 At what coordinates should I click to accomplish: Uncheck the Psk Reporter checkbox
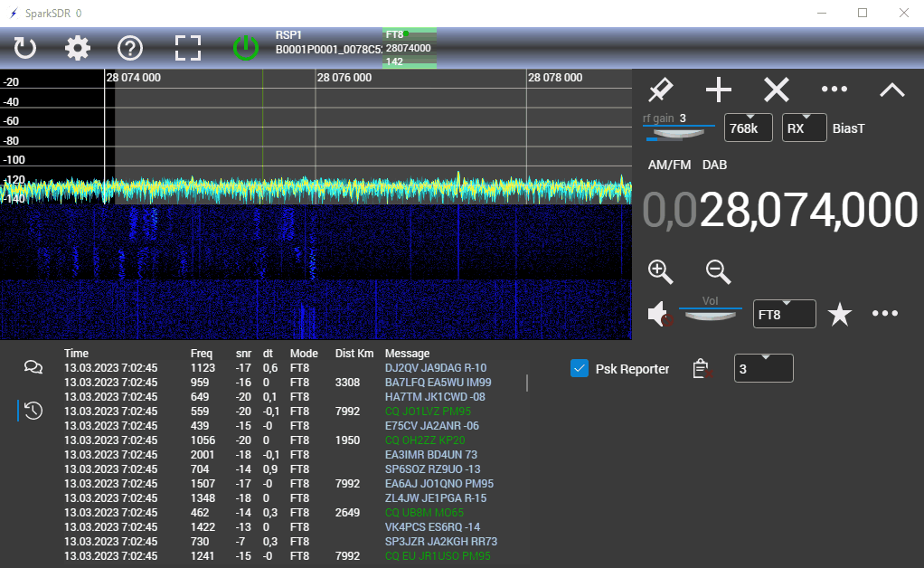pos(580,368)
